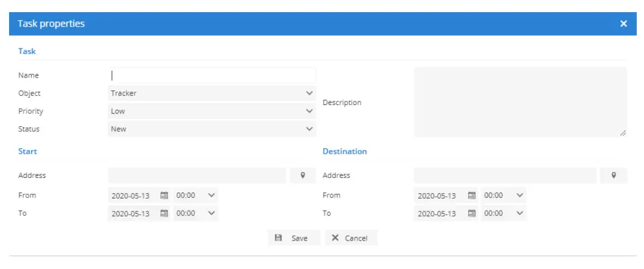Close the Task properties dialog

click(623, 24)
